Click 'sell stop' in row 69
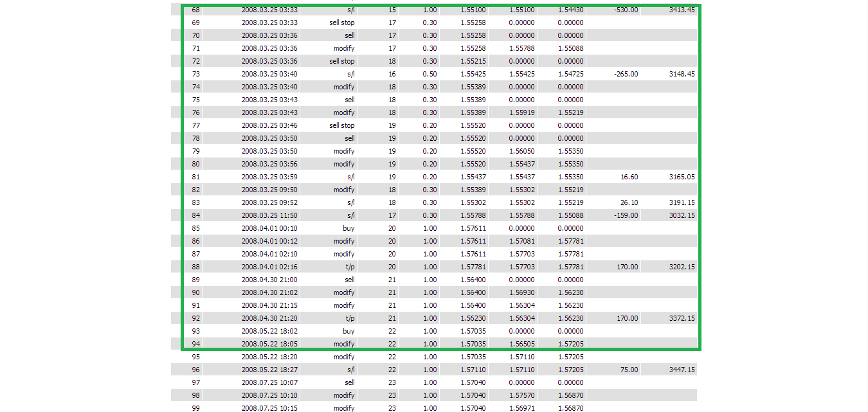The width and height of the screenshot is (868, 412). point(342,22)
